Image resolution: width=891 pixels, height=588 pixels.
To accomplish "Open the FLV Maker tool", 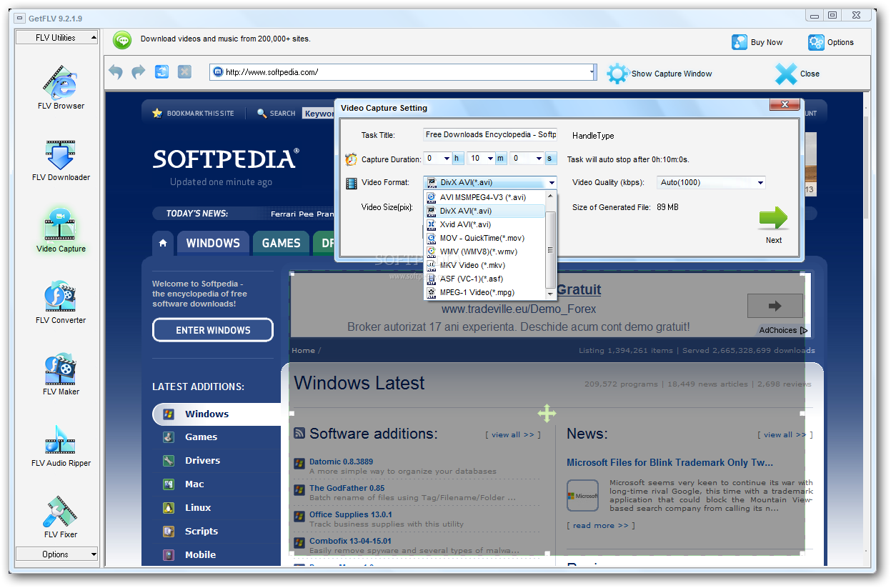I will coord(60,373).
